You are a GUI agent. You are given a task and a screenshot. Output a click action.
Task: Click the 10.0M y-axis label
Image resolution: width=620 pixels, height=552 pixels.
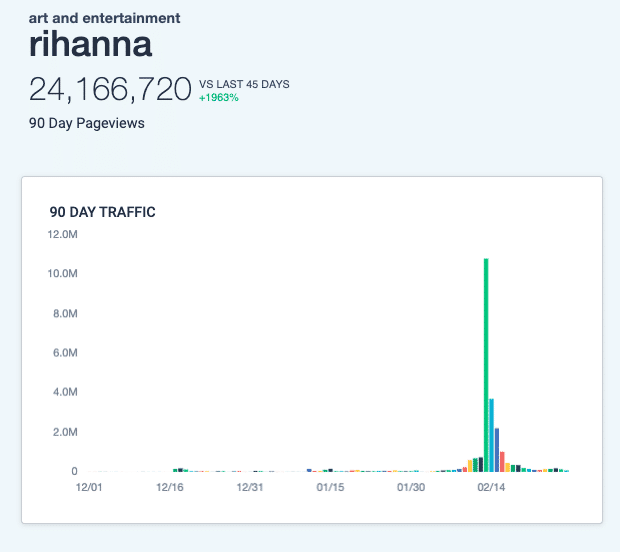coord(62,274)
